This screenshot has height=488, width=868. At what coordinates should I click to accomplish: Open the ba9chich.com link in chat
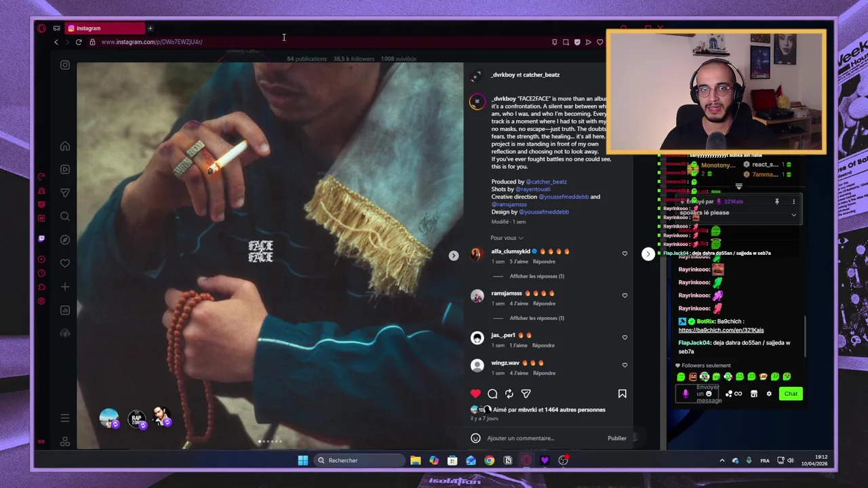[x=721, y=330]
